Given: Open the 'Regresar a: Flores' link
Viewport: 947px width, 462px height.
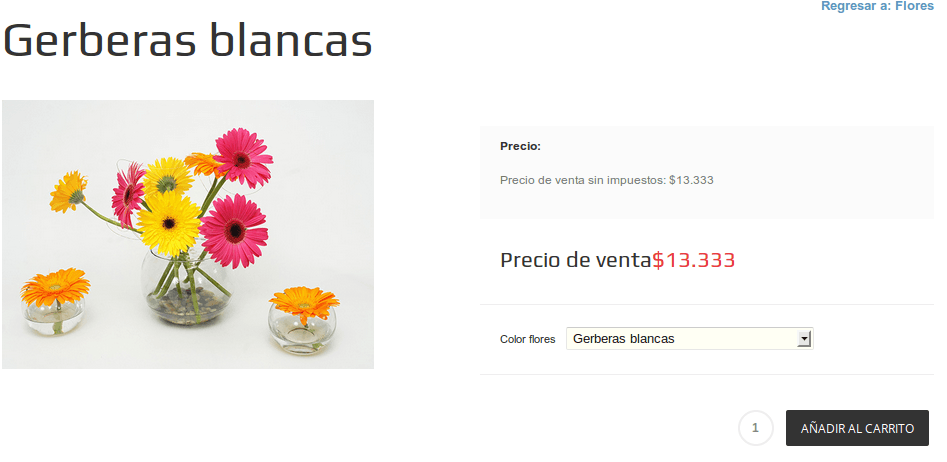Looking at the screenshot, I should pos(877,6).
